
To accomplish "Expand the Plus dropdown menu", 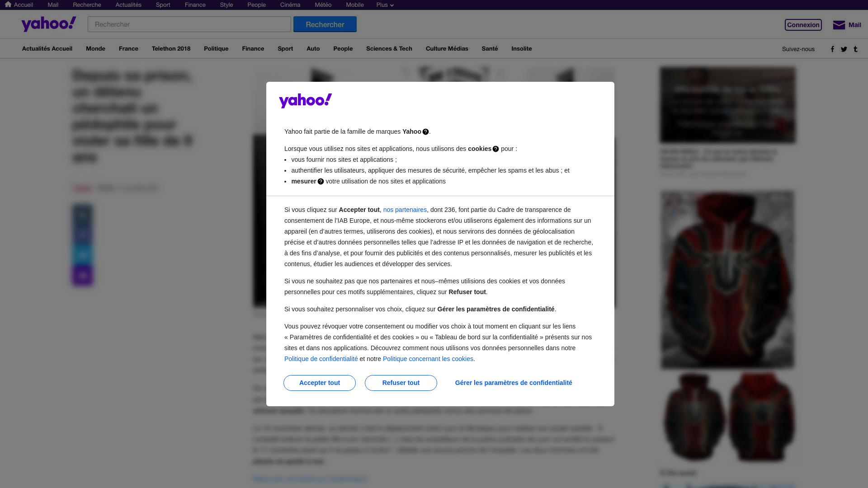I will (x=385, y=5).
